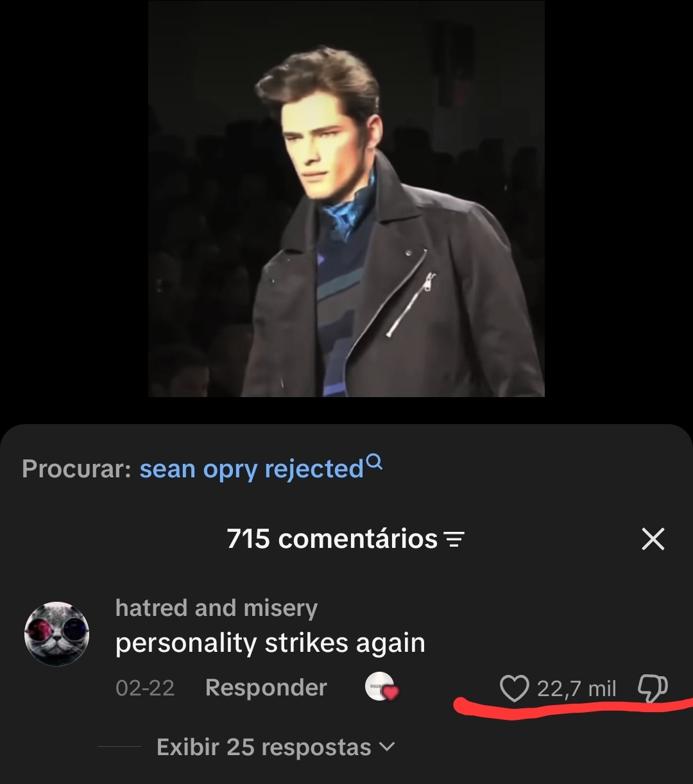Open hatred and misery username profile
Viewport: 693px width, 784px height.
click(x=216, y=608)
